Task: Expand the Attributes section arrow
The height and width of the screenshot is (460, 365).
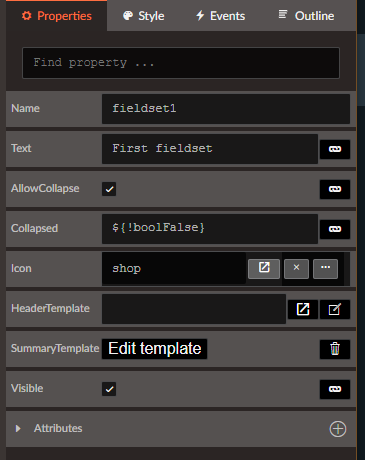Action: click(18, 428)
